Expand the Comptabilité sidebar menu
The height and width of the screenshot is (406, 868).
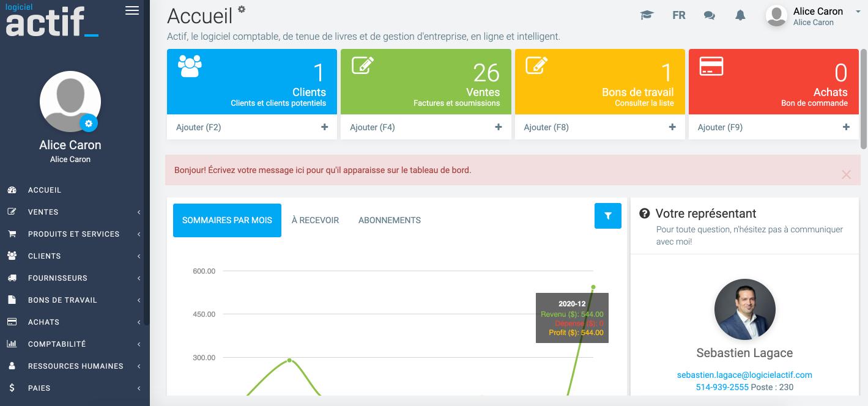click(x=75, y=344)
